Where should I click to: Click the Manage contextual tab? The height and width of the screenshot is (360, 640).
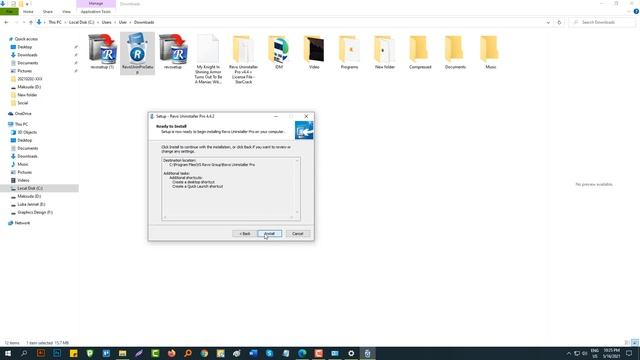[96, 4]
